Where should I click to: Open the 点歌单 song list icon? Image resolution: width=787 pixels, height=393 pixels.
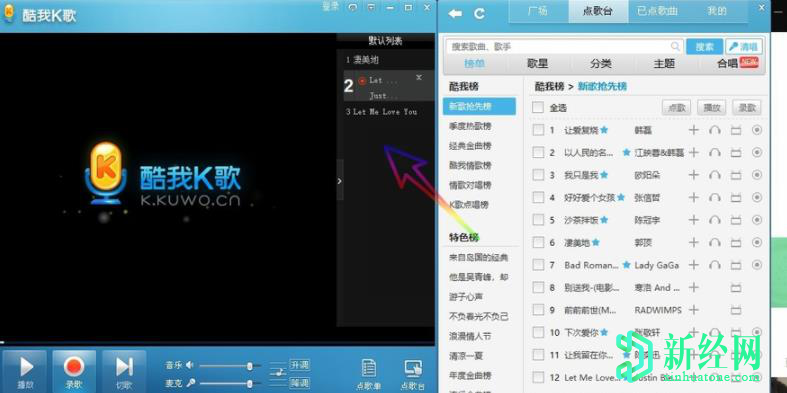click(369, 374)
